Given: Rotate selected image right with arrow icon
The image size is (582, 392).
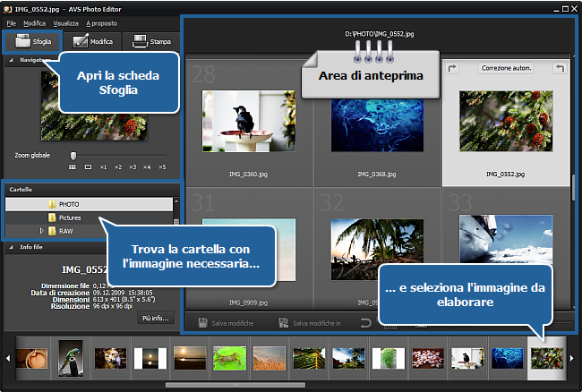Looking at the screenshot, I should click(452, 68).
